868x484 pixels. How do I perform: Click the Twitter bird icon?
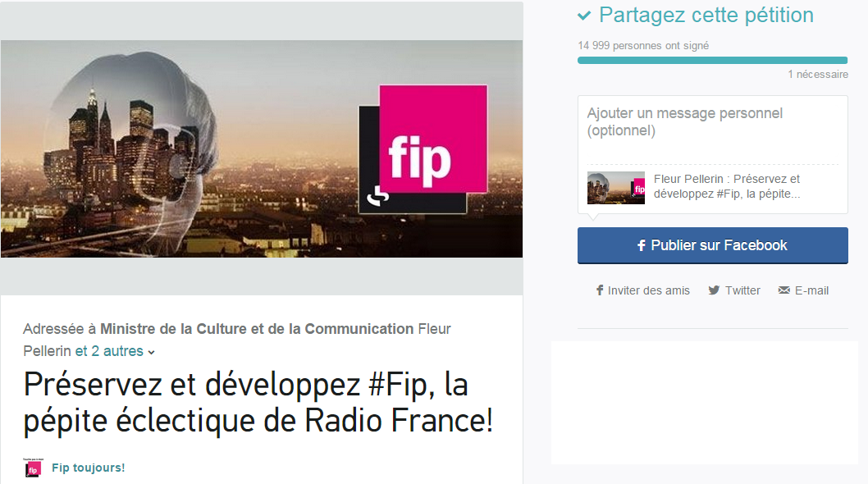(714, 290)
